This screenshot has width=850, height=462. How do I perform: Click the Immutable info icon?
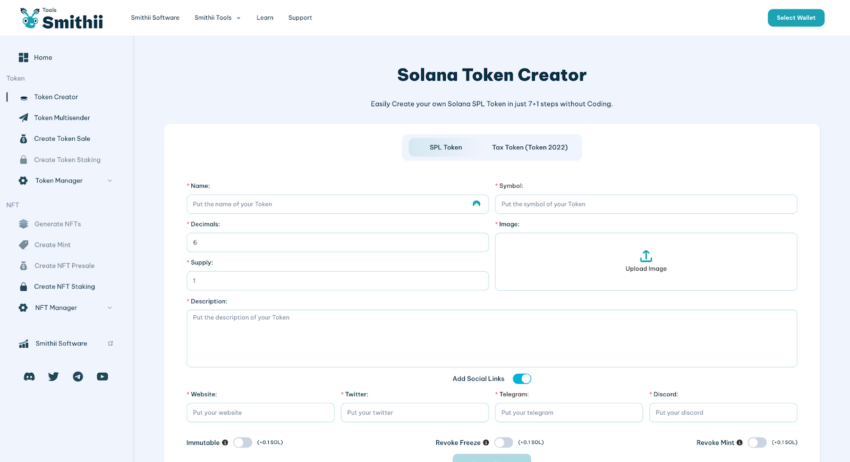click(x=225, y=442)
